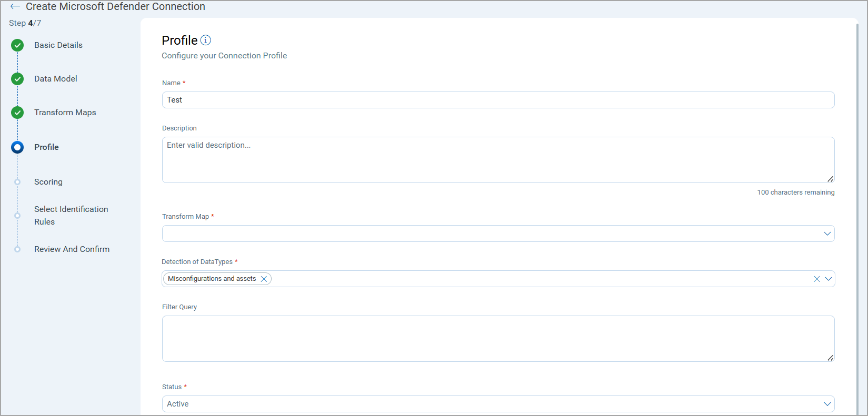Click the 'Description' field label
The height and width of the screenshot is (416, 868).
tap(179, 128)
